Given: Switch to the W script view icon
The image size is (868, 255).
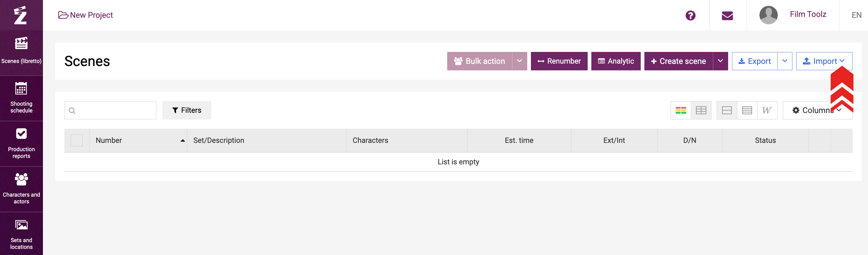Looking at the screenshot, I should (x=766, y=110).
